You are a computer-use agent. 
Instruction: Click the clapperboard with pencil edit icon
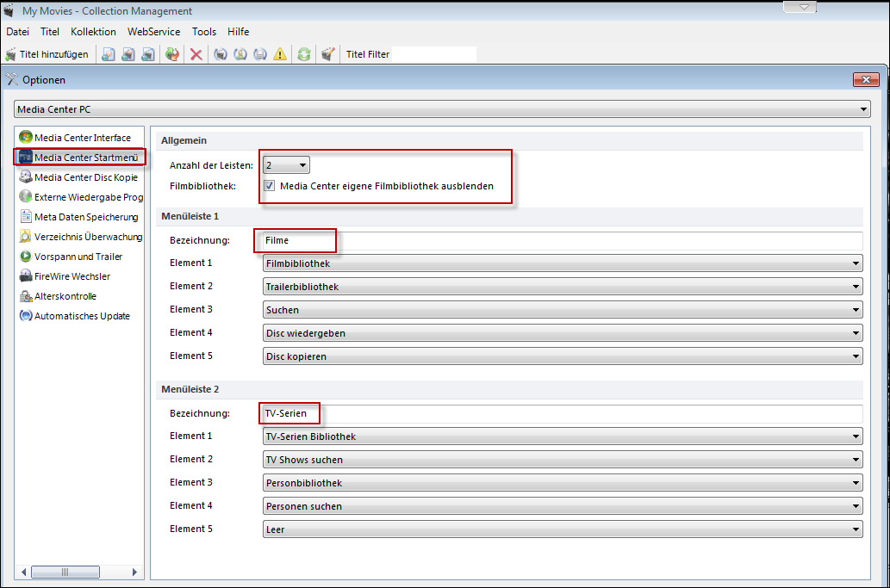click(328, 54)
